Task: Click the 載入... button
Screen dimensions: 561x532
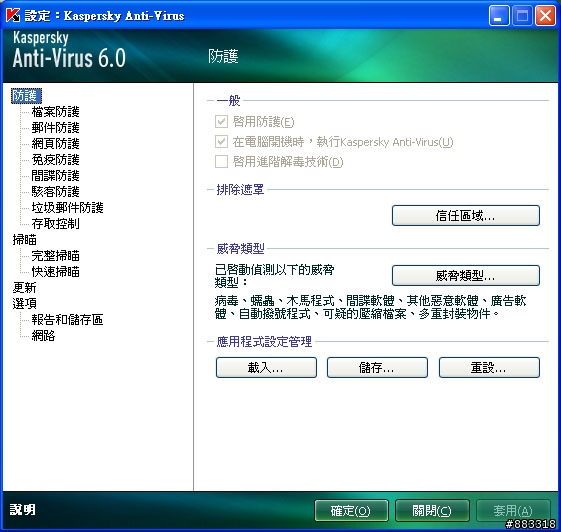Action: click(266, 367)
